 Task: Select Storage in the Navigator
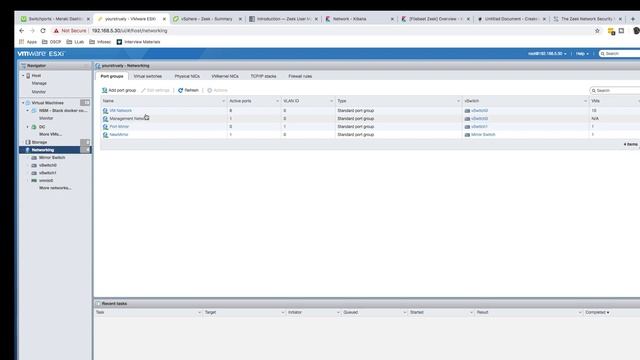coord(39,142)
